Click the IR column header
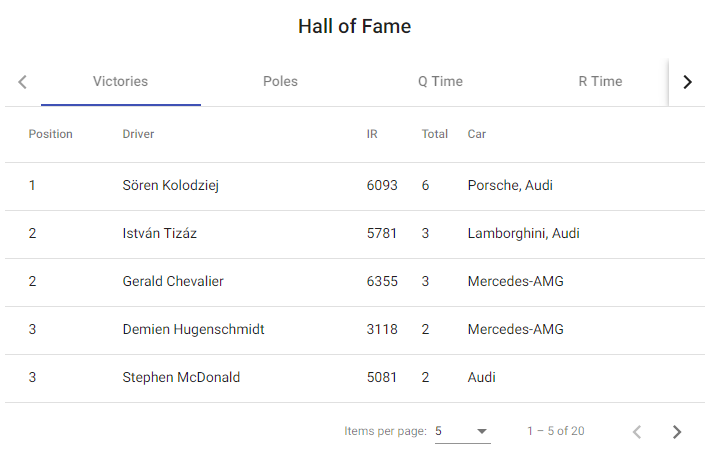Viewport: 714px width, 462px height. 372,134
